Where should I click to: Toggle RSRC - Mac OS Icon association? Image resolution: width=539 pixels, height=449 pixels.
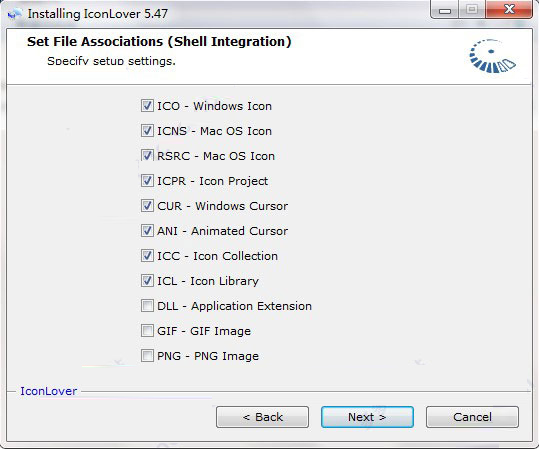(147, 156)
